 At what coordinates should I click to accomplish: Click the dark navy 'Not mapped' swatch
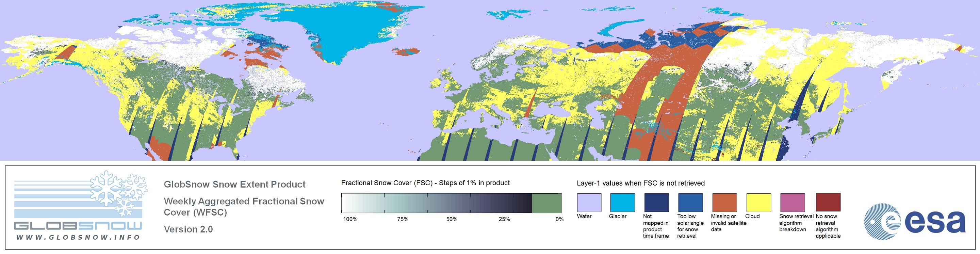pyautogui.click(x=656, y=203)
